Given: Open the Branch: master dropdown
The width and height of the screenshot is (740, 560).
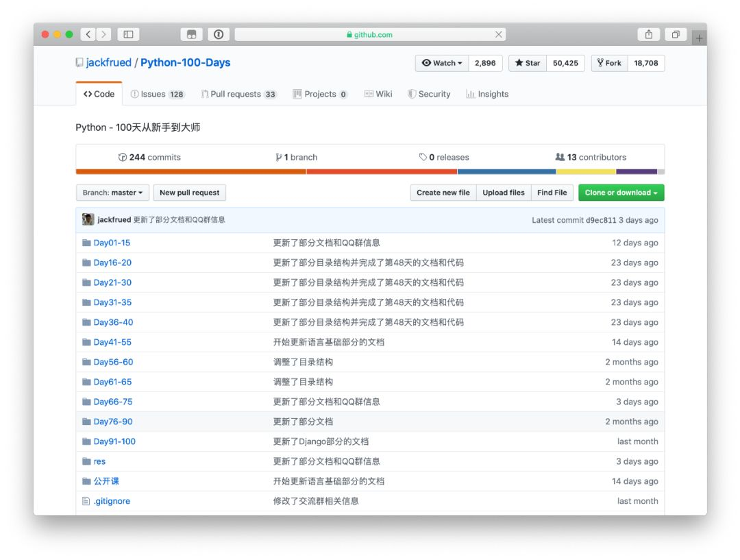Looking at the screenshot, I should [112, 193].
